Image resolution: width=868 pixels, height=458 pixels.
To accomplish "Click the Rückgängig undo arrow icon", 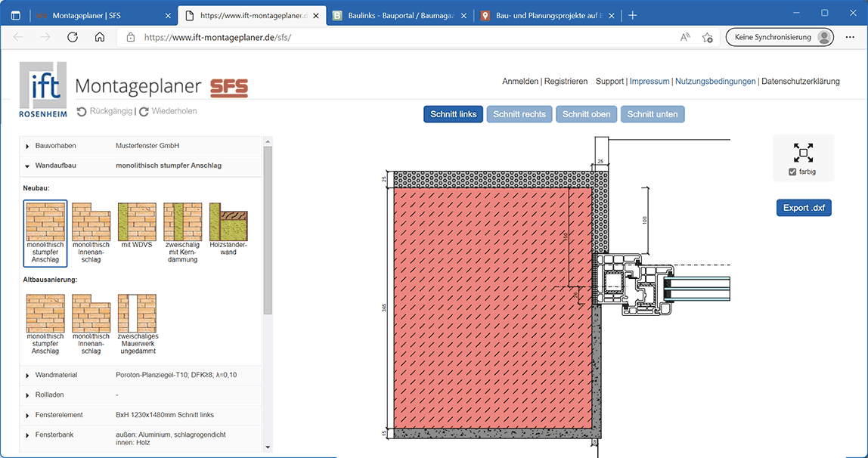I will (82, 111).
